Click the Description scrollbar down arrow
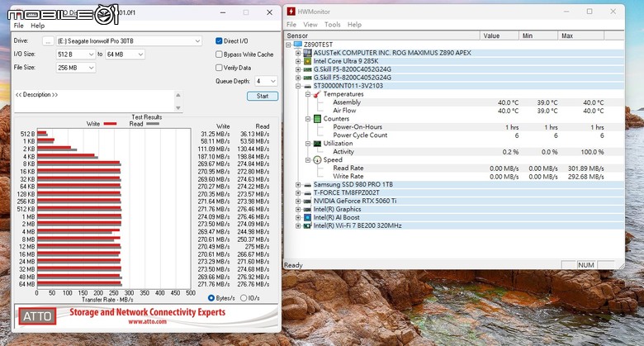Screen dimensions: 644x346 tap(178, 107)
